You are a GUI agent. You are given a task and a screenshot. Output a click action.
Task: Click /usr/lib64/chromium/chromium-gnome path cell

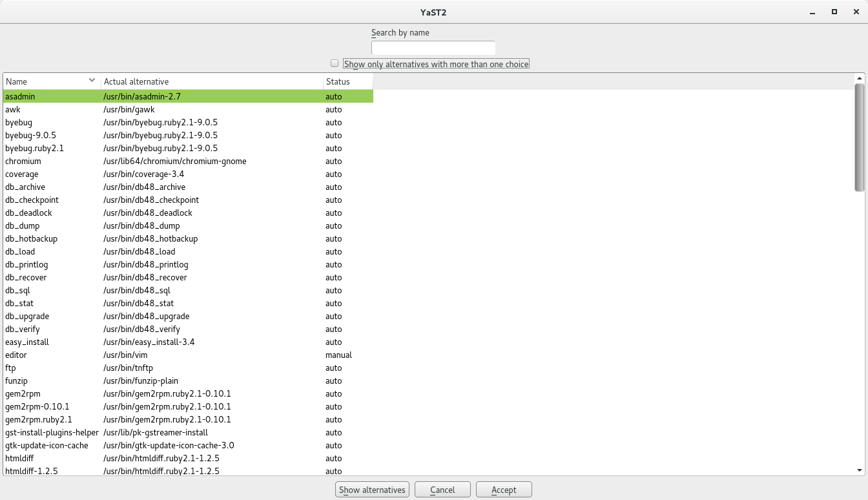click(175, 161)
